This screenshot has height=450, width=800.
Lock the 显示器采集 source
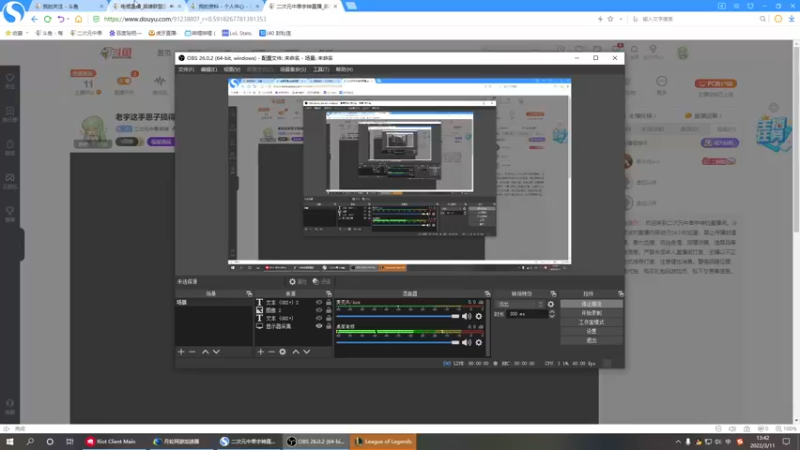(329, 326)
